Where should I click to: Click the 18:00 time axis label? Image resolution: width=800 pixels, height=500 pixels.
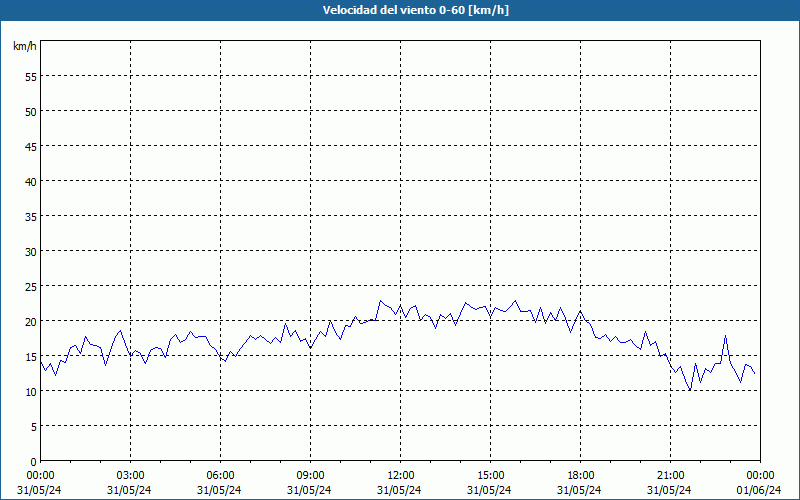(x=581, y=476)
